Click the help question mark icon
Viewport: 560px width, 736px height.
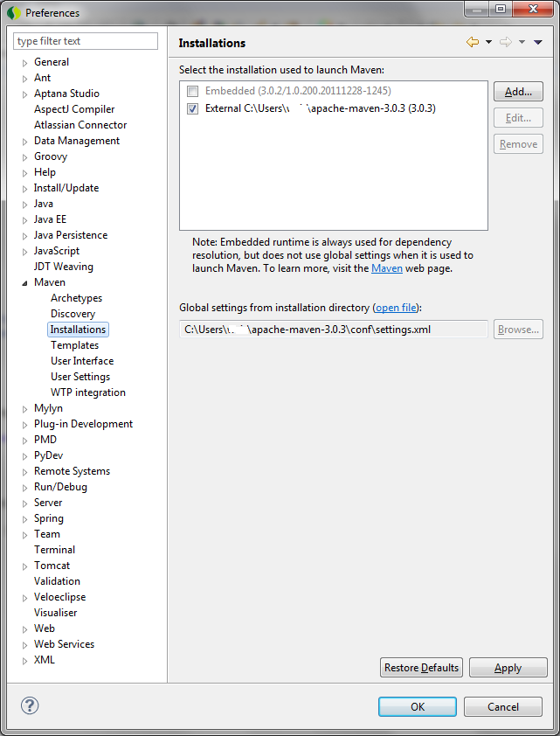tap(30, 705)
